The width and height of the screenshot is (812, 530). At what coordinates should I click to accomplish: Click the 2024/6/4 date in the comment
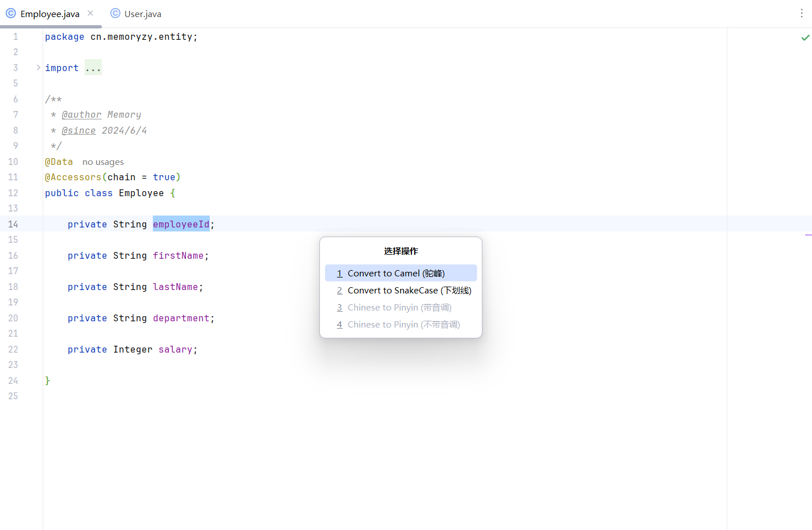124,130
